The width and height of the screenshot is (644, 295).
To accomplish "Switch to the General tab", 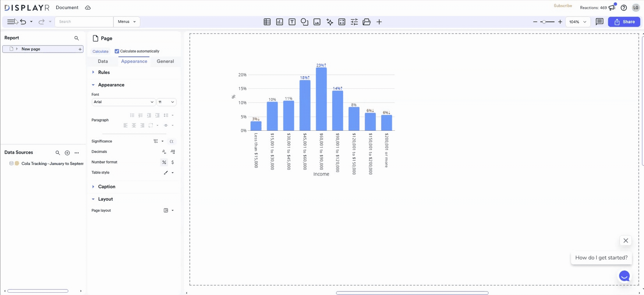I will pos(165,61).
